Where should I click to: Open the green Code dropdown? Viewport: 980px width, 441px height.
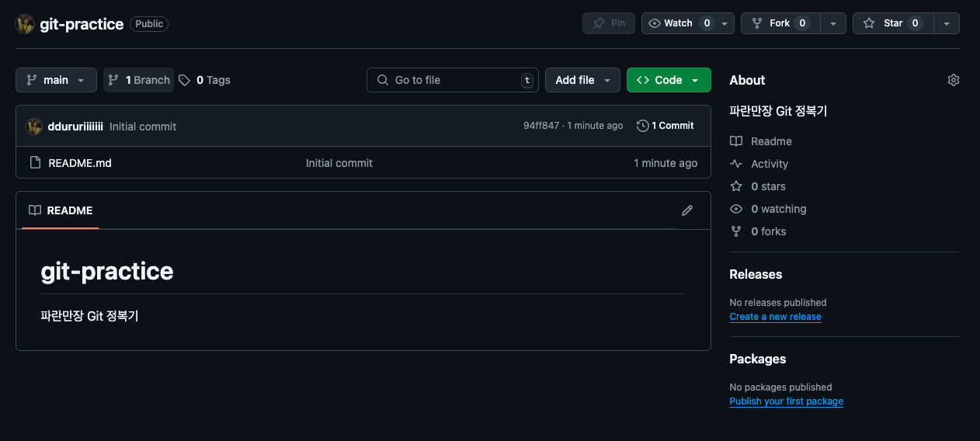(669, 80)
